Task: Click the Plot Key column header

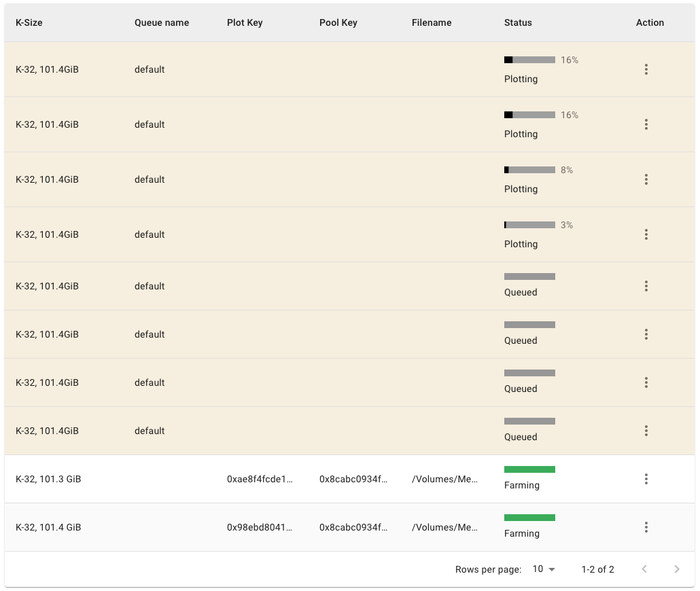Action: [245, 22]
